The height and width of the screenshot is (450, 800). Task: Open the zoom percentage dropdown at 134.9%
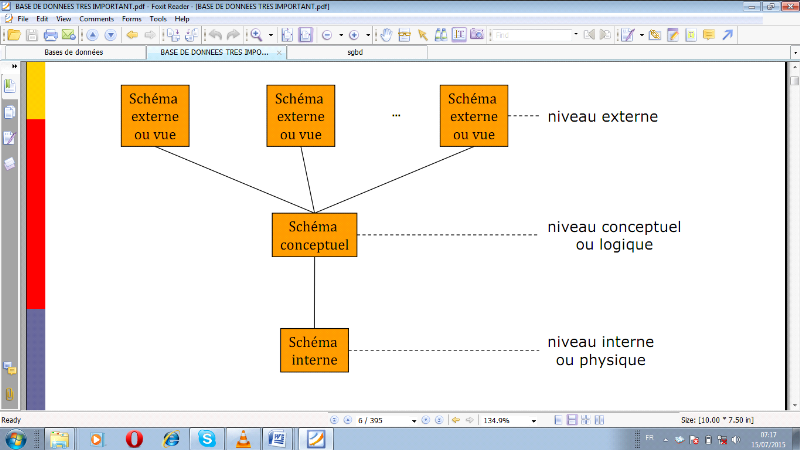[x=534, y=420]
